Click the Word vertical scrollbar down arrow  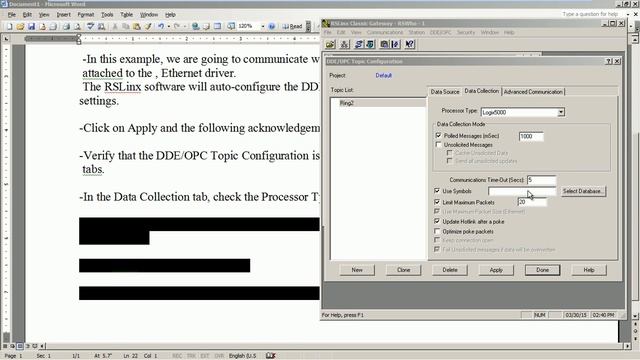click(635, 316)
